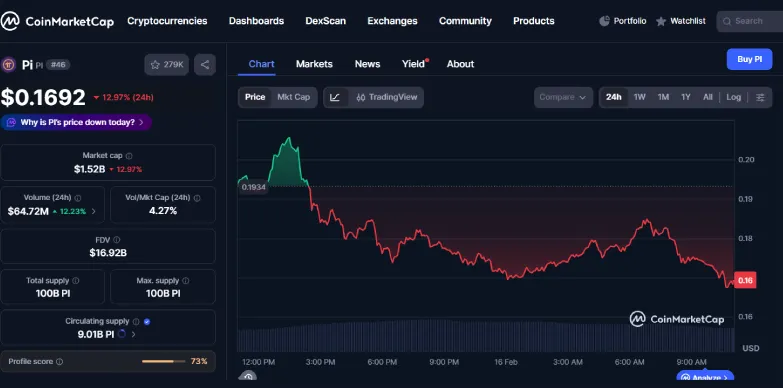Switch to TradingView chart
The height and width of the screenshot is (388, 783).
click(x=387, y=97)
